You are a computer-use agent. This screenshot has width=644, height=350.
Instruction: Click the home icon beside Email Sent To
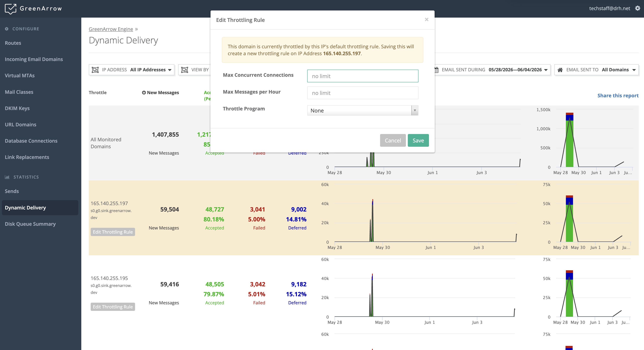(560, 70)
